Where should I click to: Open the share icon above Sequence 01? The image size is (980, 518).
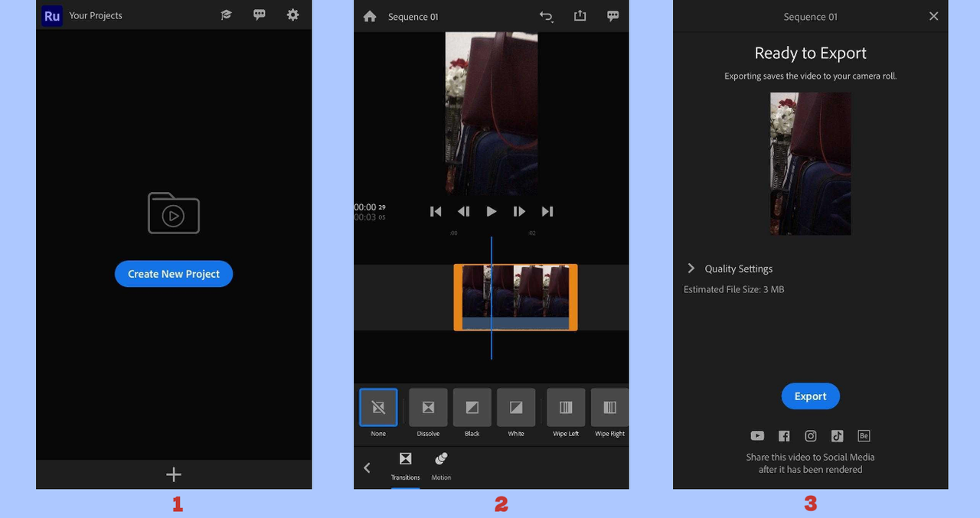[x=580, y=16]
